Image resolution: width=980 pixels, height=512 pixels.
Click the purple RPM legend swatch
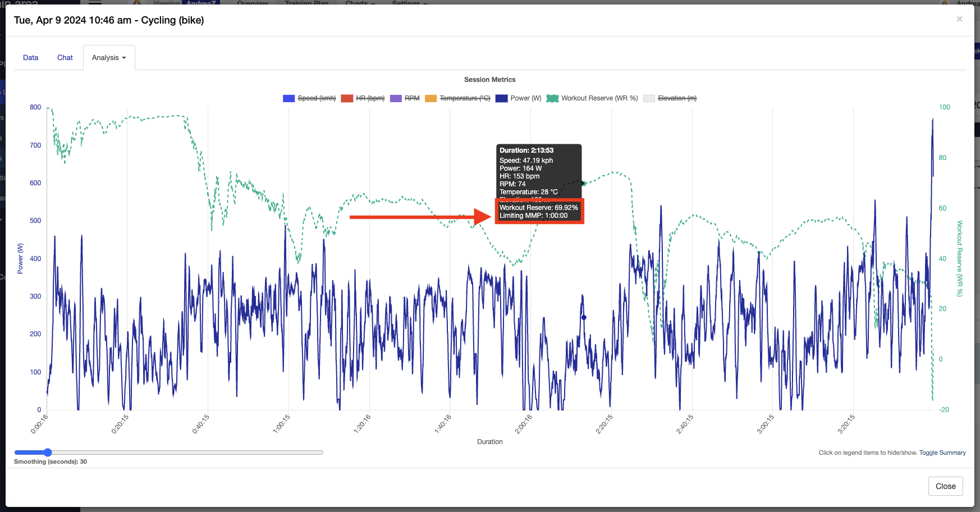(396, 98)
